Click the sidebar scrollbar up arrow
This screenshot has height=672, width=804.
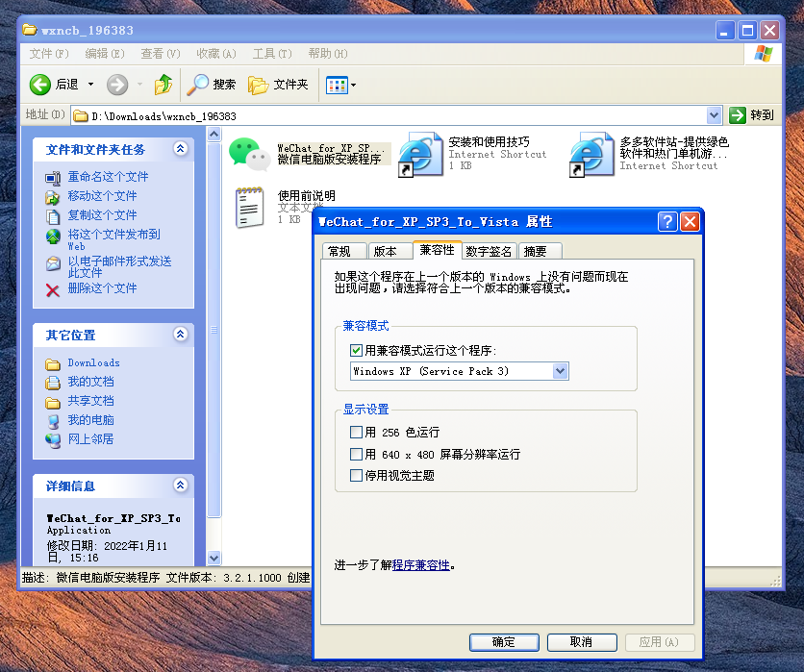[x=214, y=135]
